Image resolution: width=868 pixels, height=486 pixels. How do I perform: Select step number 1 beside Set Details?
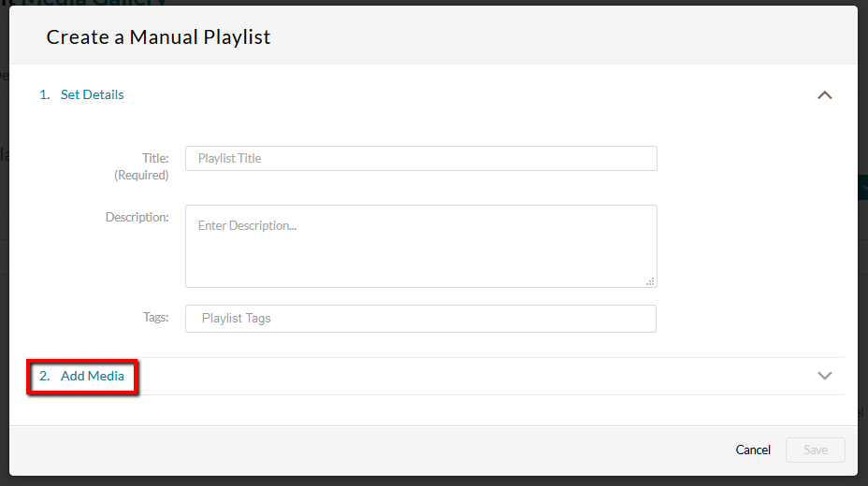coord(44,94)
